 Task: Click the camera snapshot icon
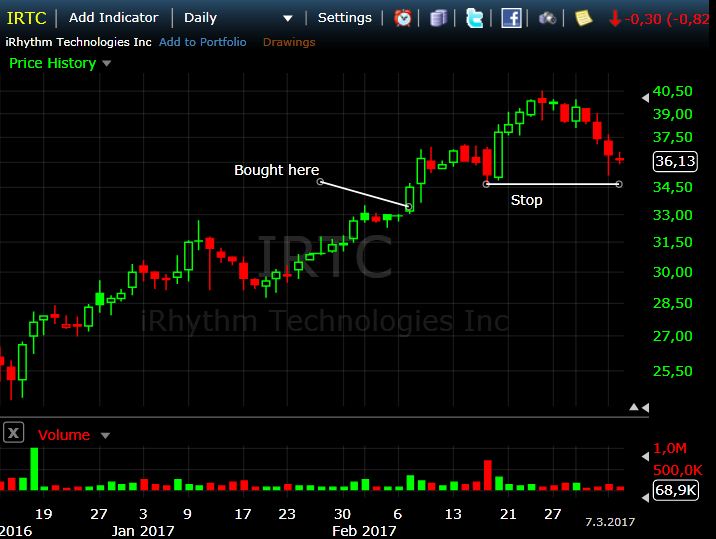547,18
